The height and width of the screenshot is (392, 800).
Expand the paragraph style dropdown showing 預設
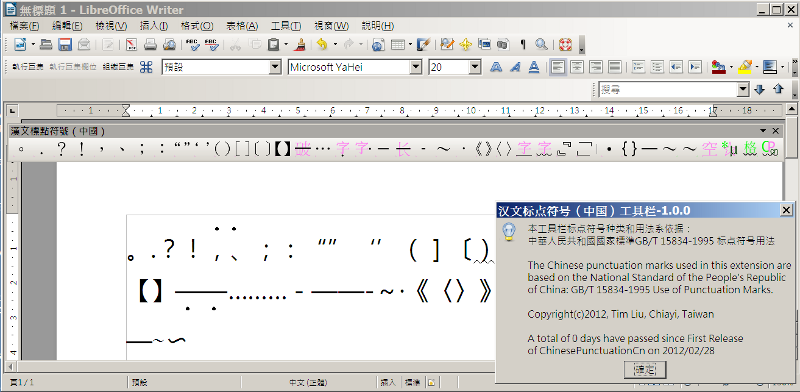tap(275, 67)
